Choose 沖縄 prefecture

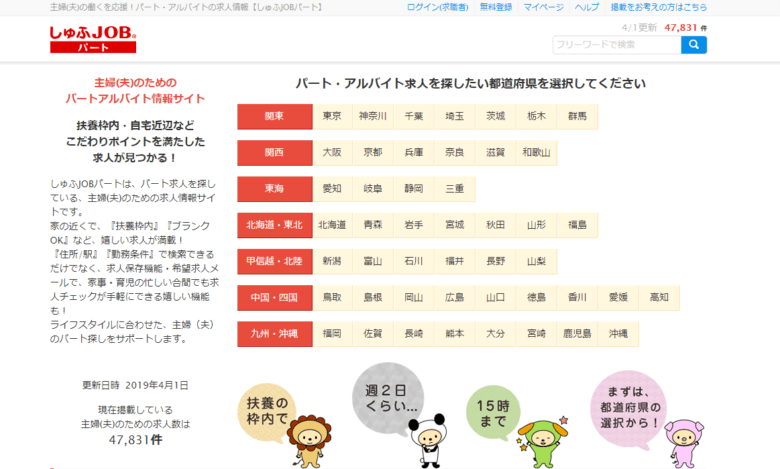[618, 334]
